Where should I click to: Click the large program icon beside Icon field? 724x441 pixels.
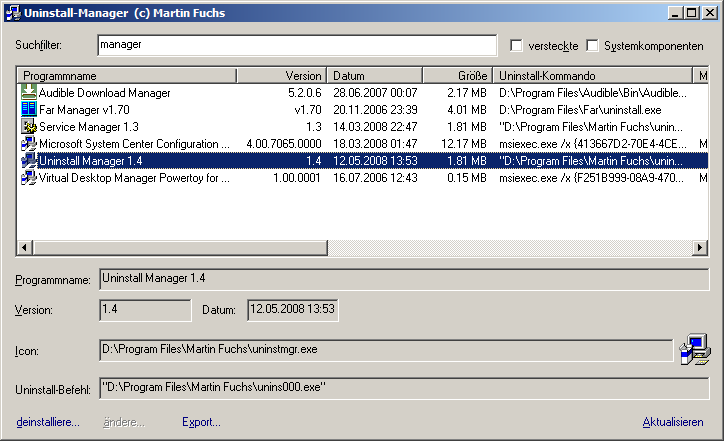695,349
